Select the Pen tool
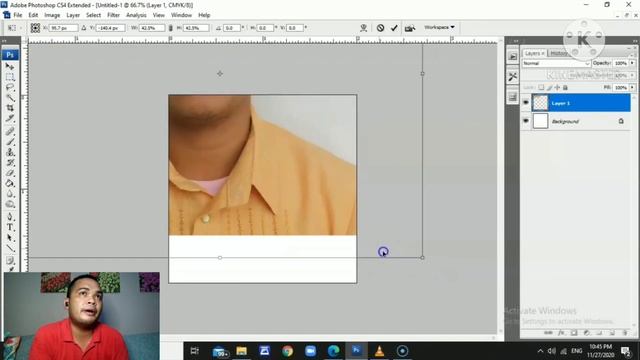This screenshot has height=360, width=640. coord(10,217)
